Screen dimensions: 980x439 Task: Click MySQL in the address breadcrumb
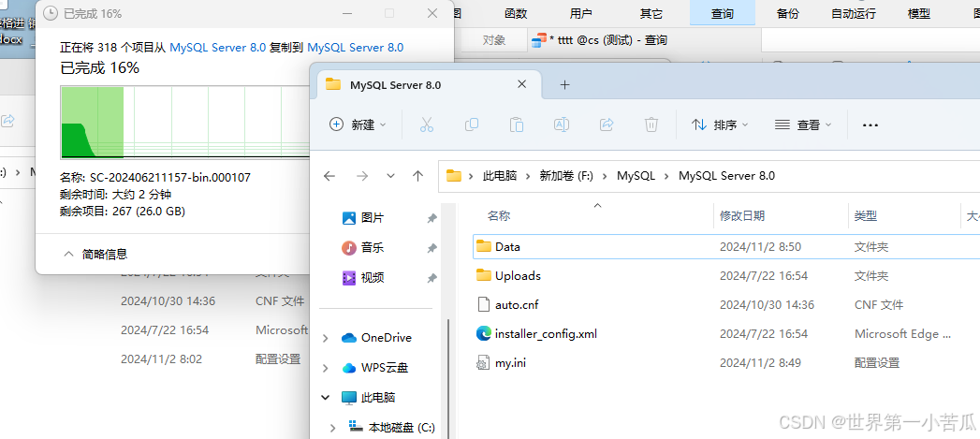636,176
